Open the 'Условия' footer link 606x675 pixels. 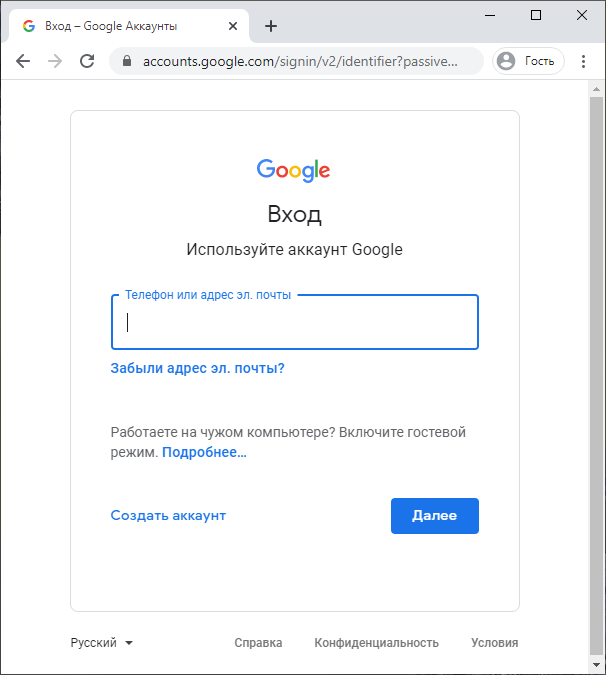[x=495, y=643]
